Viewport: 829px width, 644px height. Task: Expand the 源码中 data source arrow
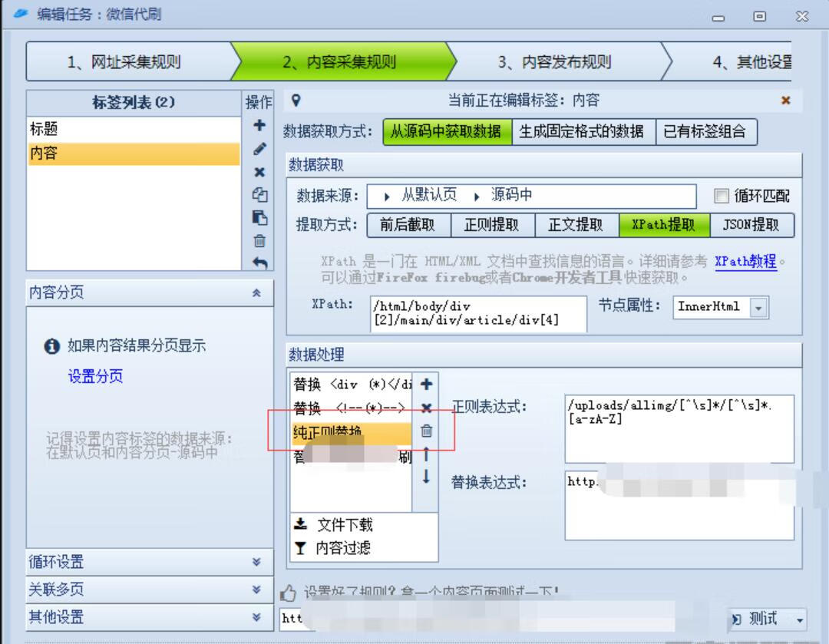(477, 197)
